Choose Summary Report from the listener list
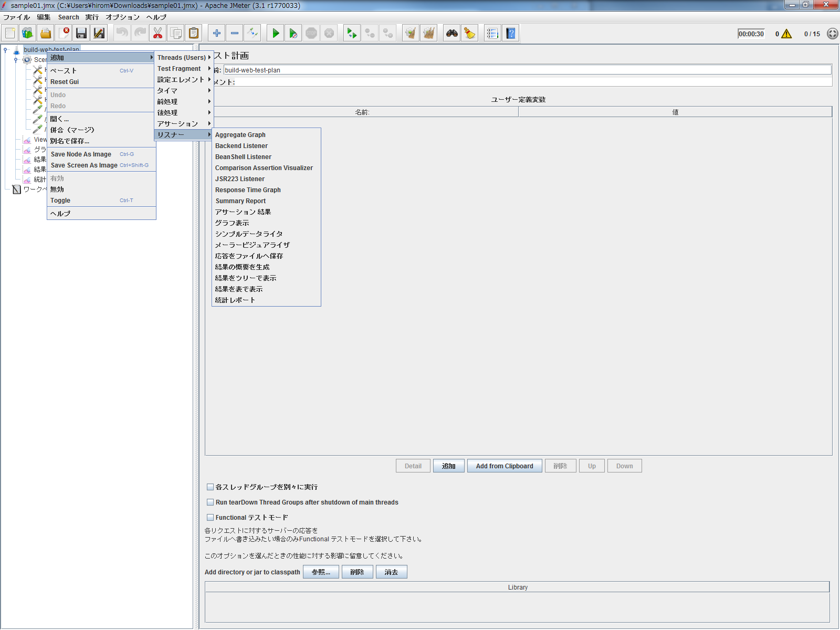Screen dimensions: 840x630 266,201
